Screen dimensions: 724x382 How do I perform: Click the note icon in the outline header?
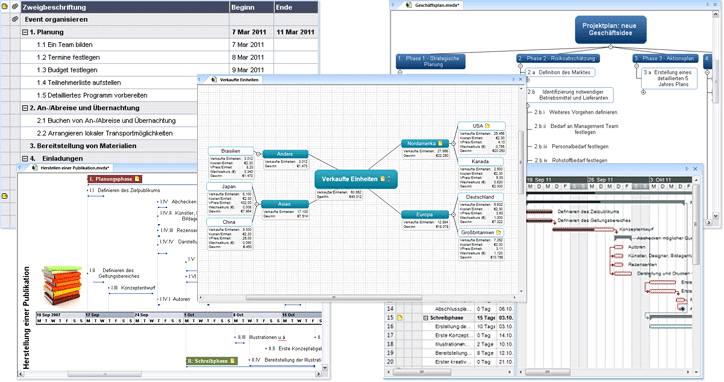click(x=5, y=6)
